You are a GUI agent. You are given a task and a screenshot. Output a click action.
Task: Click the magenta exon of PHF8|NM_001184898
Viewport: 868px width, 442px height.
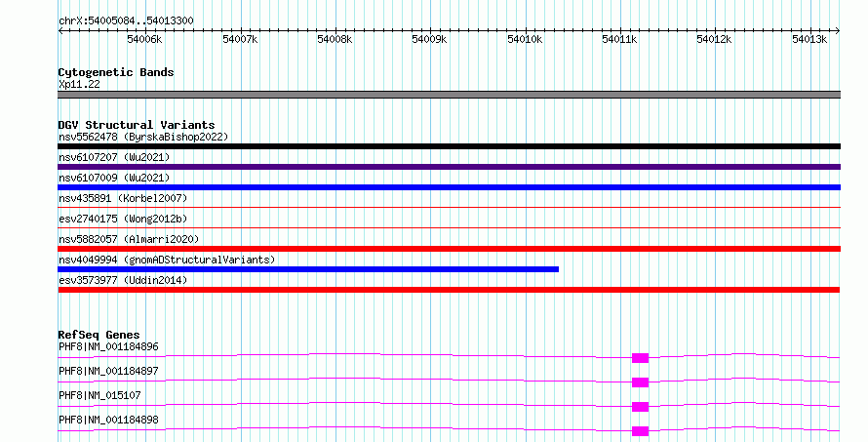coord(640,431)
